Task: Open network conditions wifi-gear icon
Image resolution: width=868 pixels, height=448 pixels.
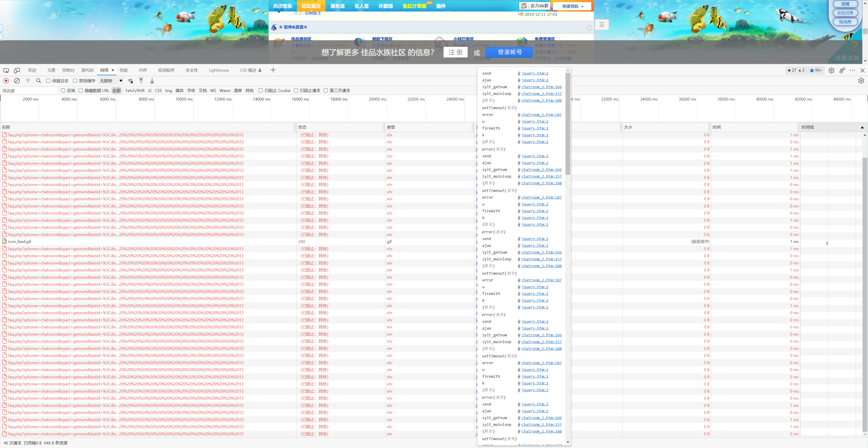Action: coord(130,81)
